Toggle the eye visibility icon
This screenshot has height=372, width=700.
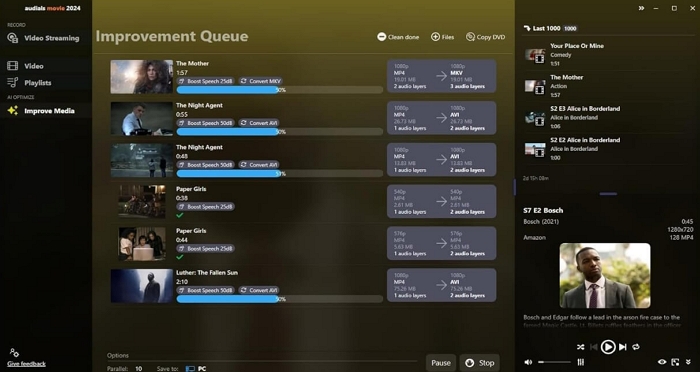[x=662, y=362]
